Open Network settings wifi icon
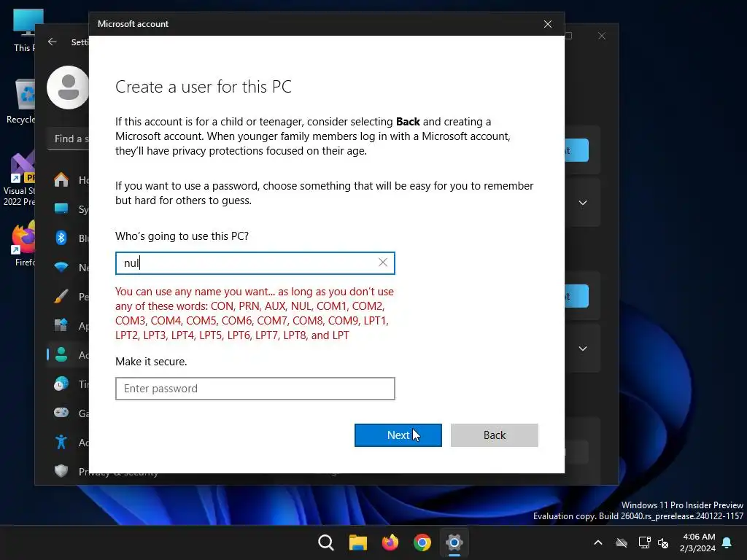 click(61, 267)
